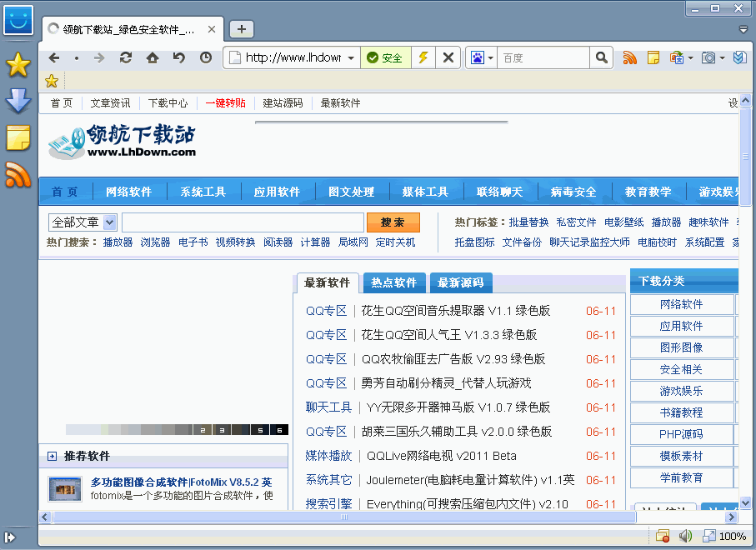Click the site search text field
This screenshot has height=550, width=756.
[x=243, y=222]
